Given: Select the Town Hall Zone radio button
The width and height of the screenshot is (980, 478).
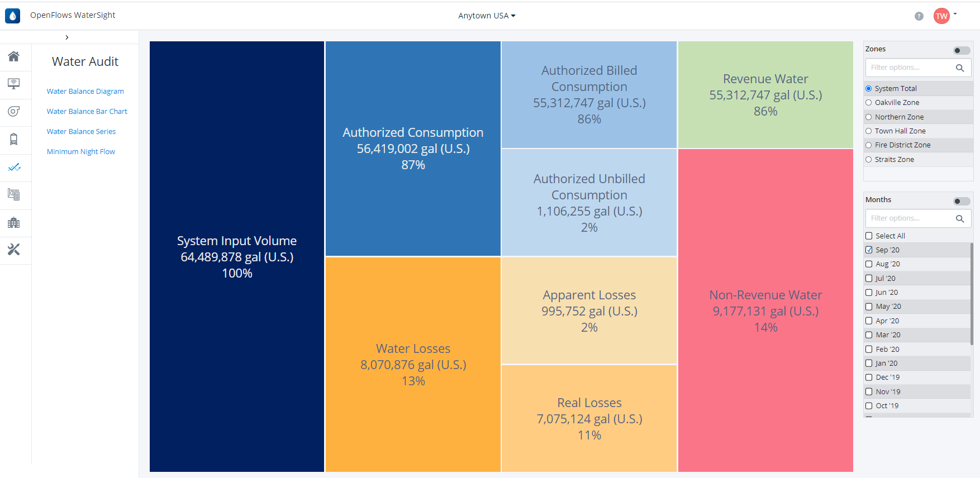Looking at the screenshot, I should (869, 131).
